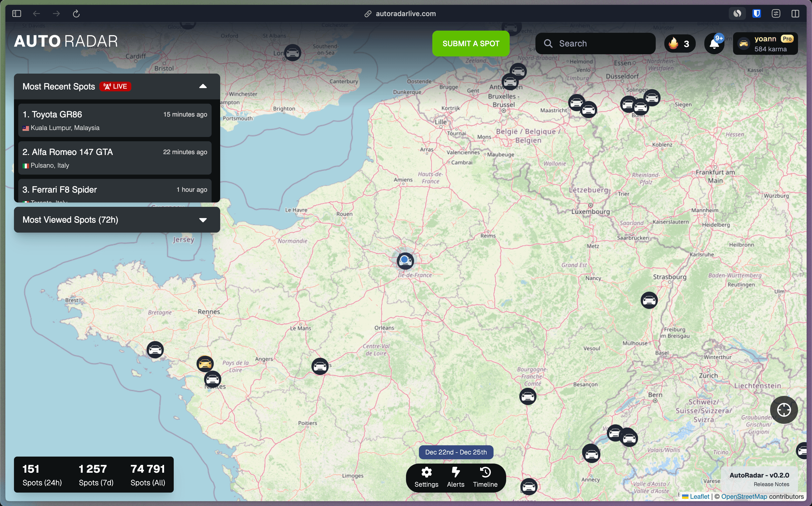Select car marker in southern Brittany coast

(x=155, y=350)
